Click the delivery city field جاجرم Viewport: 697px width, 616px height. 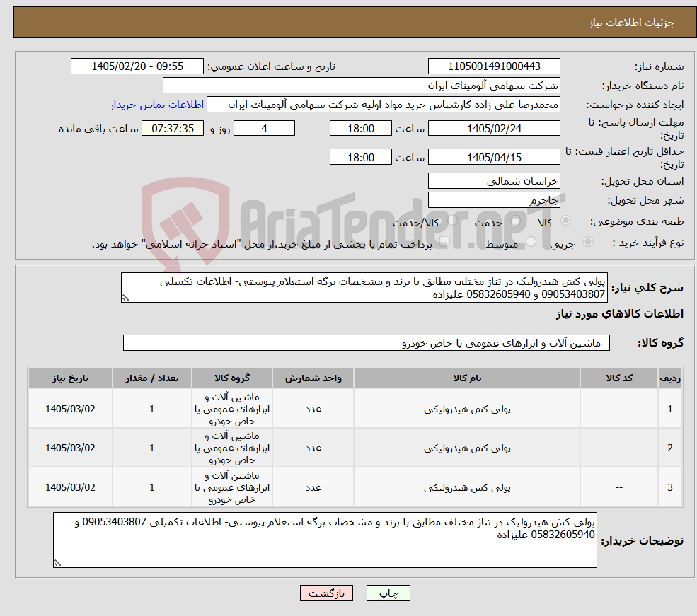494,200
